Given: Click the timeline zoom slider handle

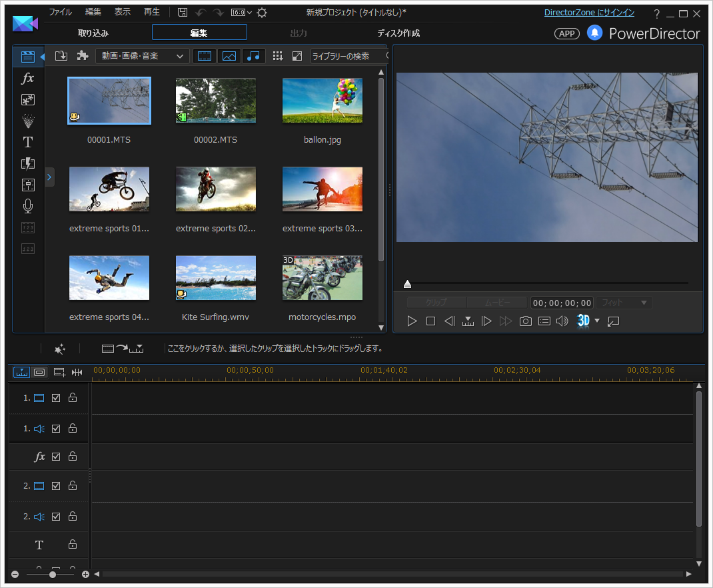Looking at the screenshot, I should click(53, 573).
